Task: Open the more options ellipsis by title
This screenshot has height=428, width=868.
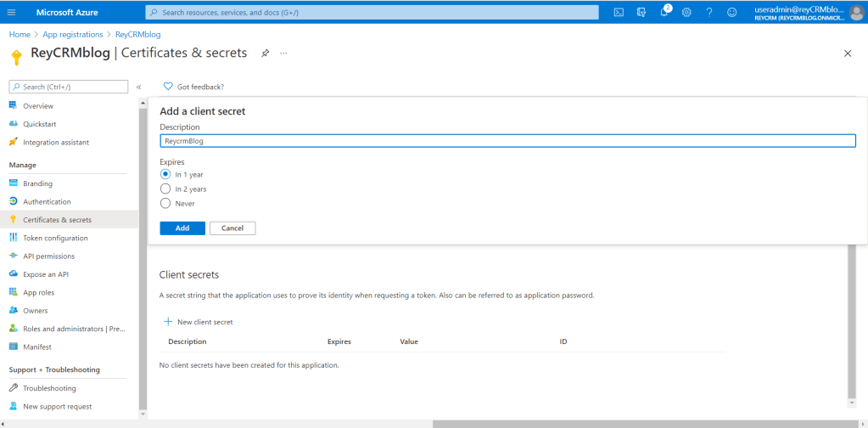Action: (x=283, y=53)
